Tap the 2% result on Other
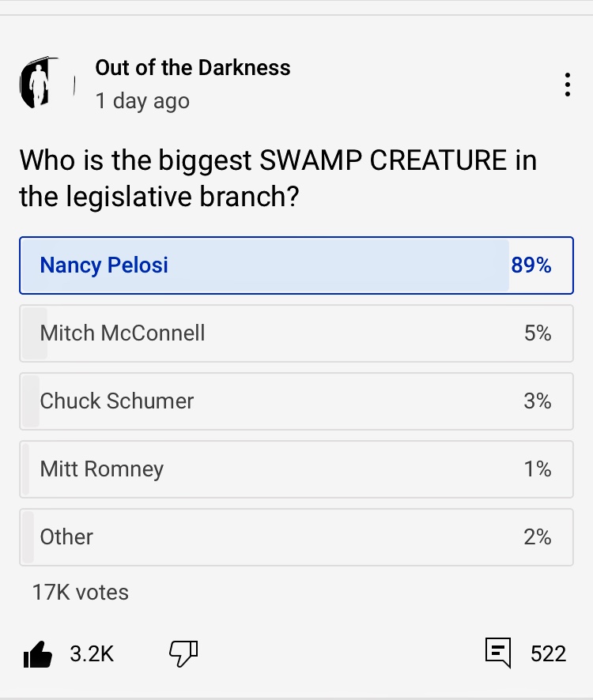Viewport: 593px width, 700px height. pyautogui.click(x=538, y=537)
